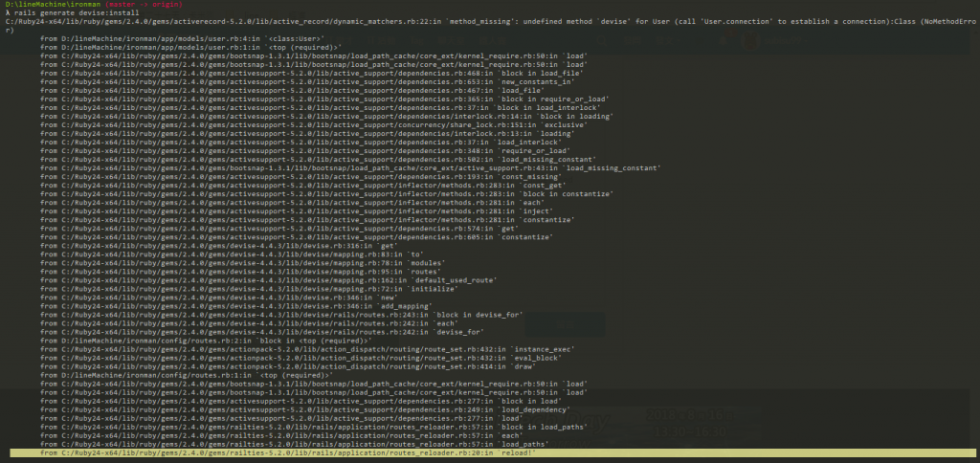Image resolution: width=980 pixels, height=463 pixels.
Task: Click routes.rb:243 'block in devise_for' line
Action: [x=281, y=316]
